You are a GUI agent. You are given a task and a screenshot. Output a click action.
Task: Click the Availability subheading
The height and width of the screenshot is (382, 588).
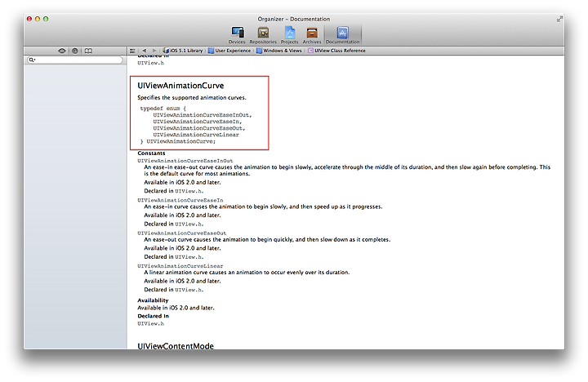coord(153,300)
